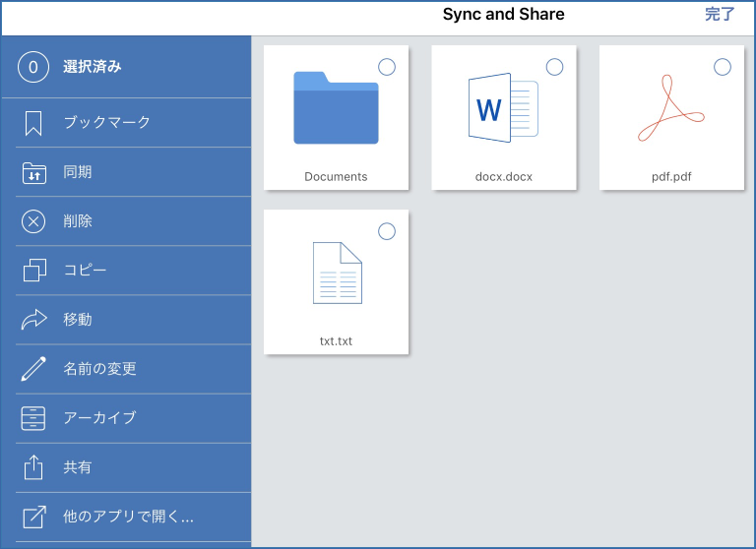Screen dimensions: 756x549
Task: Click the Sync and Share title
Action: click(503, 15)
